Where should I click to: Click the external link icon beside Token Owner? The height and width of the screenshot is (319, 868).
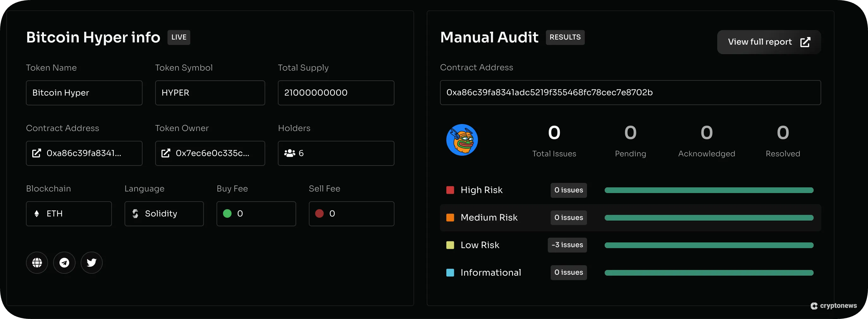click(166, 153)
